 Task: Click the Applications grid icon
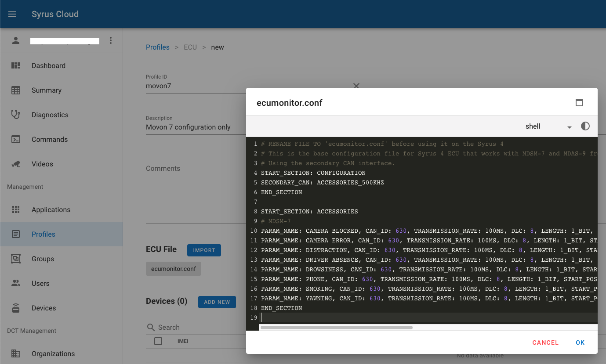(16, 209)
